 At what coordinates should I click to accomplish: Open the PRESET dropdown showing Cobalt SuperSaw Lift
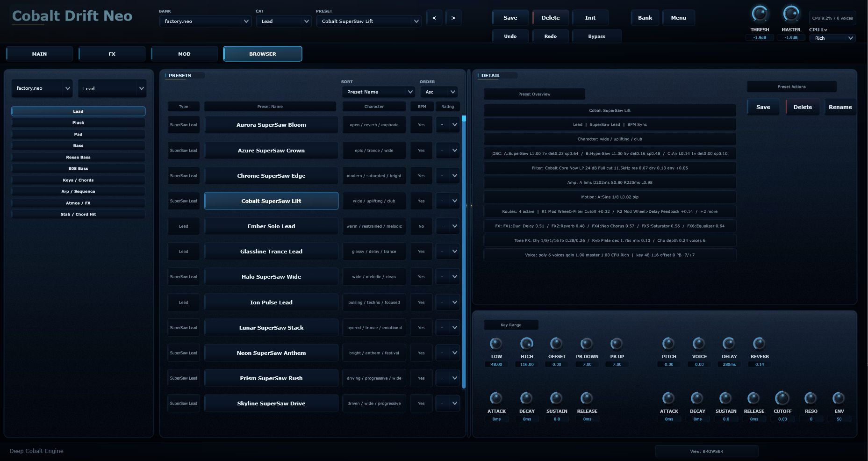(x=369, y=21)
